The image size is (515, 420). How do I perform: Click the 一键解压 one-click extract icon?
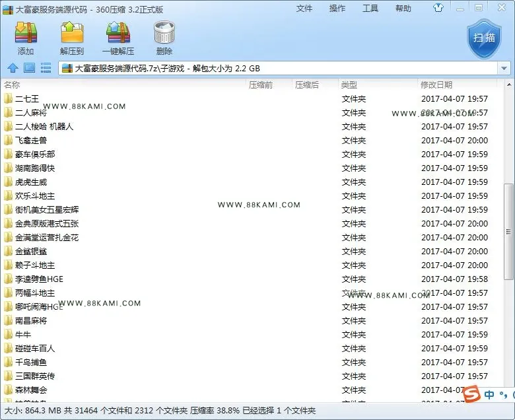tap(118, 32)
